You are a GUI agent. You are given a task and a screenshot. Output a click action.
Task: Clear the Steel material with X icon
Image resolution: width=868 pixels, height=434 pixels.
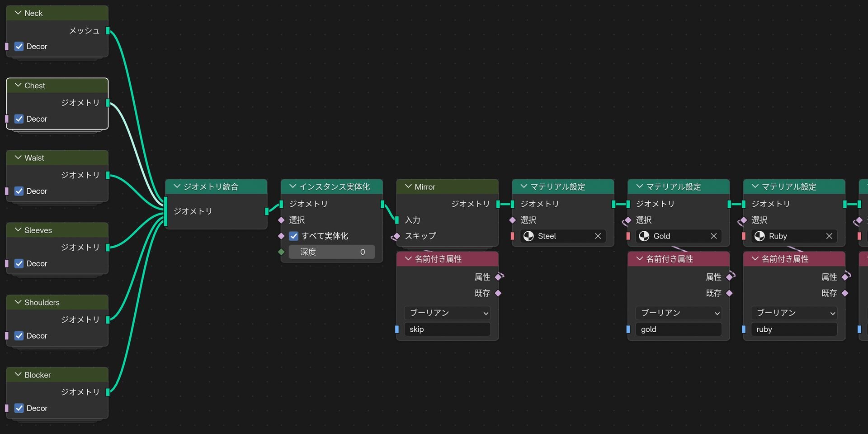(x=598, y=236)
